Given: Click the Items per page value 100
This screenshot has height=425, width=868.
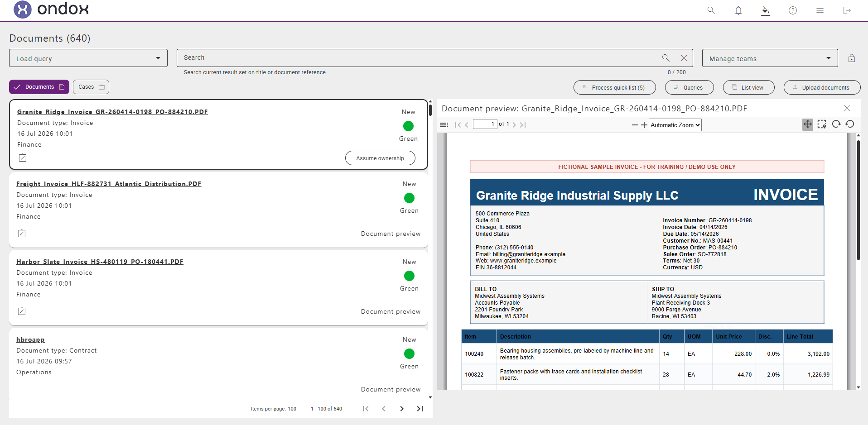Looking at the screenshot, I should [292, 409].
